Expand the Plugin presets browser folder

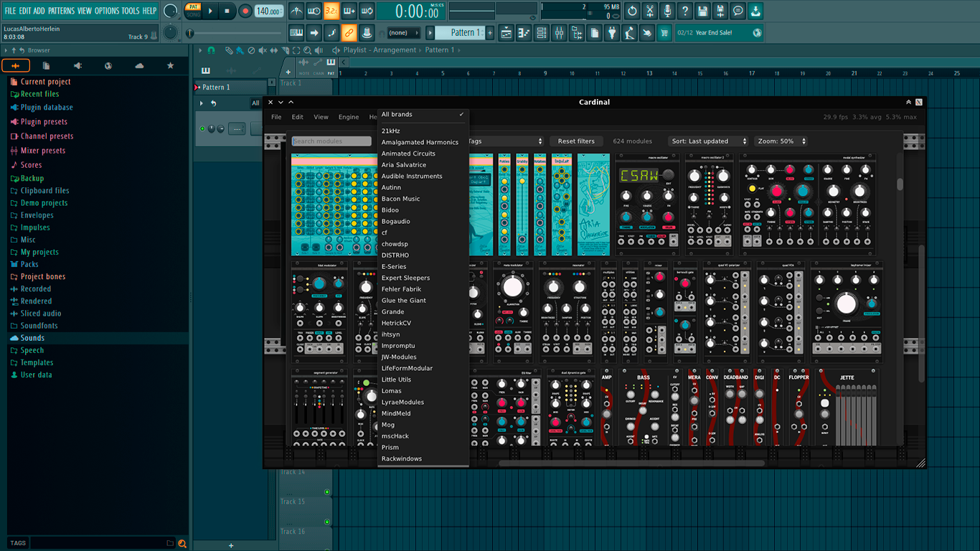44,122
